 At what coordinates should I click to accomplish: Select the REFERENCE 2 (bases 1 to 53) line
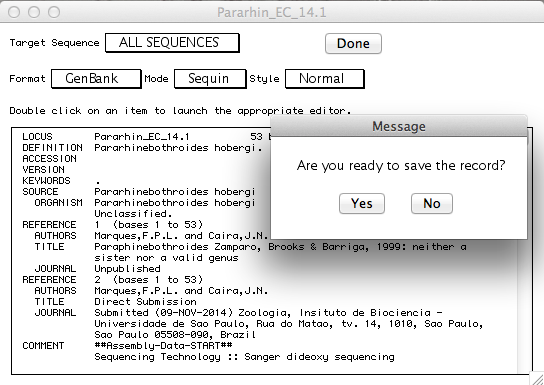(x=112, y=280)
